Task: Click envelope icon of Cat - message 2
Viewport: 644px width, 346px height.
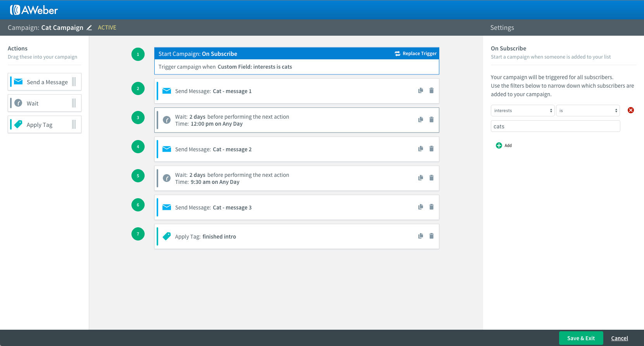Action: click(167, 149)
